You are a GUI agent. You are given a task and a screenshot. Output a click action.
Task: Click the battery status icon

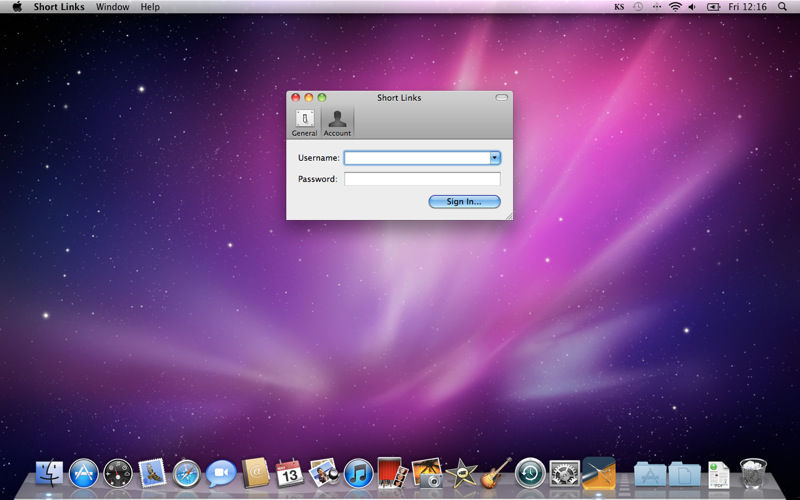coord(713,7)
